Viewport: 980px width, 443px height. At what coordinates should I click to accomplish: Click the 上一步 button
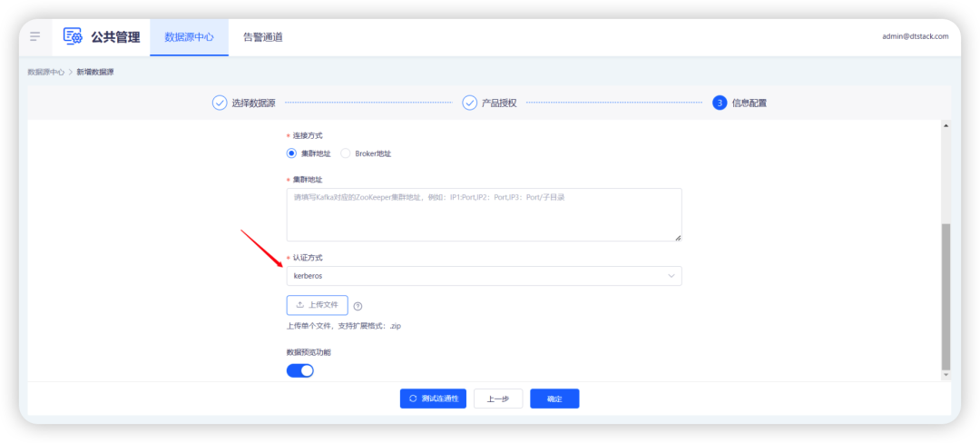pos(498,399)
